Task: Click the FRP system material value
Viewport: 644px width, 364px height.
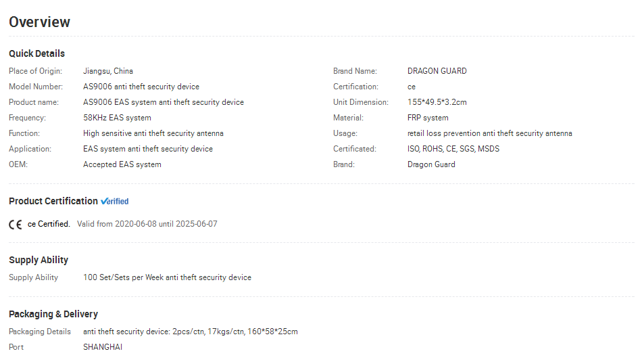Action: pyautogui.click(x=428, y=118)
